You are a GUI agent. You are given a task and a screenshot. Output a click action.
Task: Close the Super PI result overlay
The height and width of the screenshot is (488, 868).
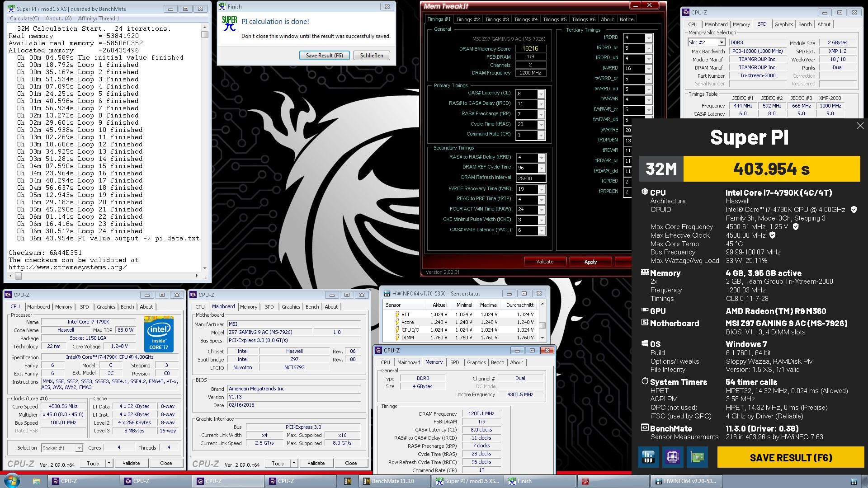coord(860,126)
